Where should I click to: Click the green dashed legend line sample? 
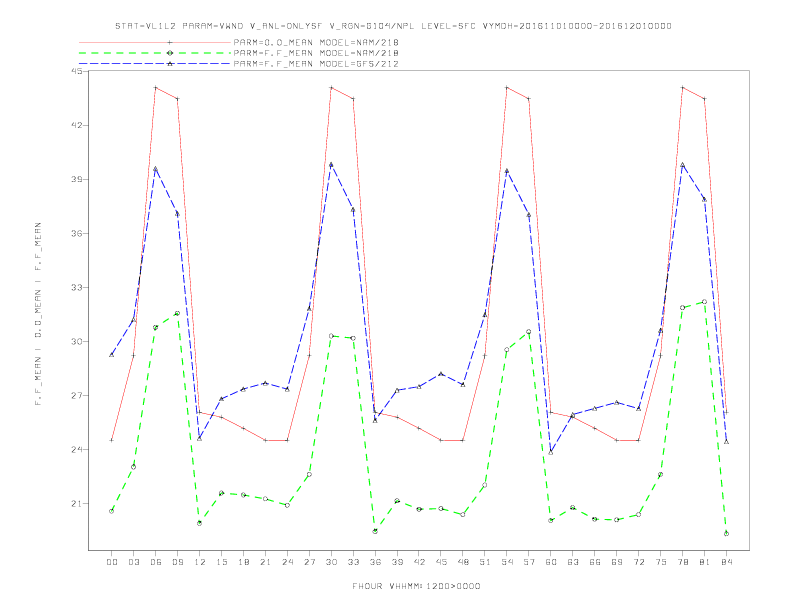[x=155, y=53]
